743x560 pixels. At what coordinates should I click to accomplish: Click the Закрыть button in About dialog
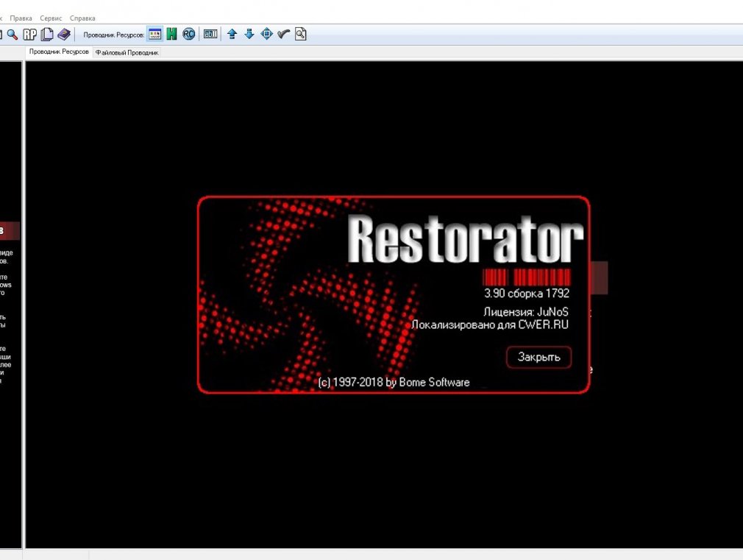[538, 357]
